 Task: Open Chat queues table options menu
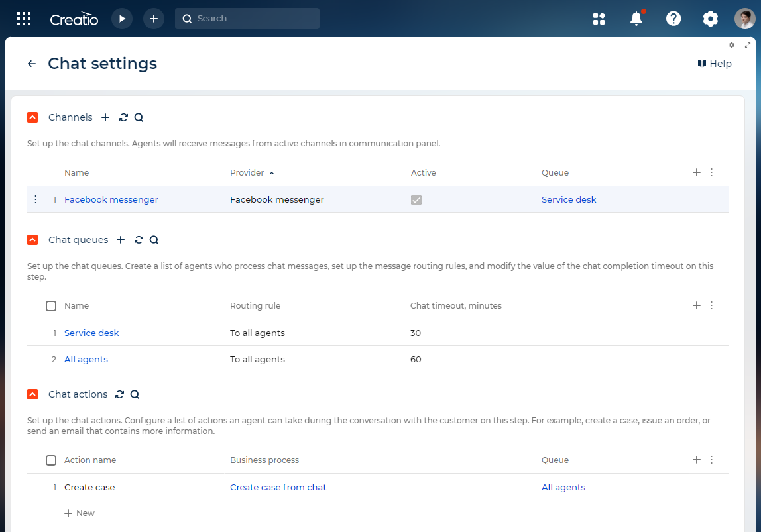(x=711, y=305)
